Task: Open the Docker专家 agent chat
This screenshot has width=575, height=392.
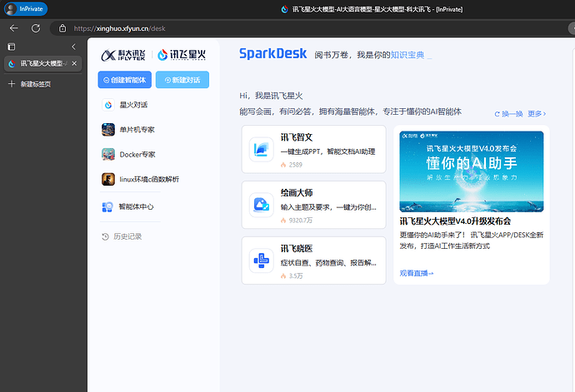Action: 137,155
